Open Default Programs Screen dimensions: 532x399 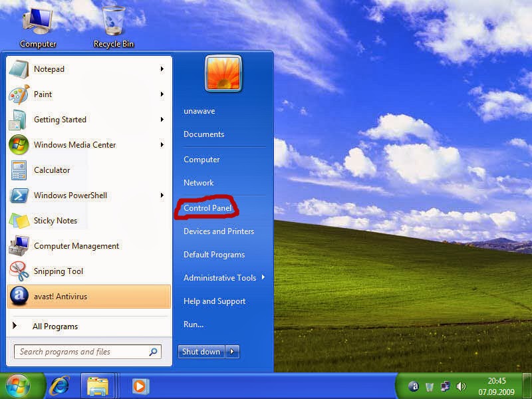click(214, 255)
